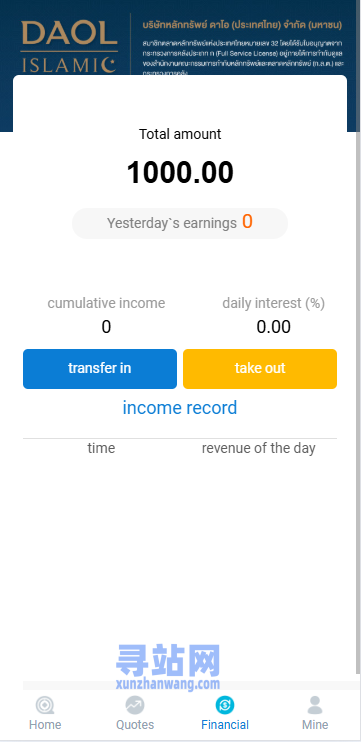Click the daily interest (%) label
This screenshot has height=742, width=361.
[273, 303]
